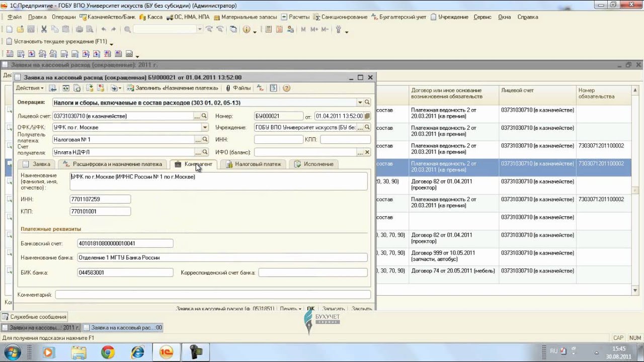Open the Печать dropdown at form bottom
Screen dimensions: 644x362
(x=290, y=308)
